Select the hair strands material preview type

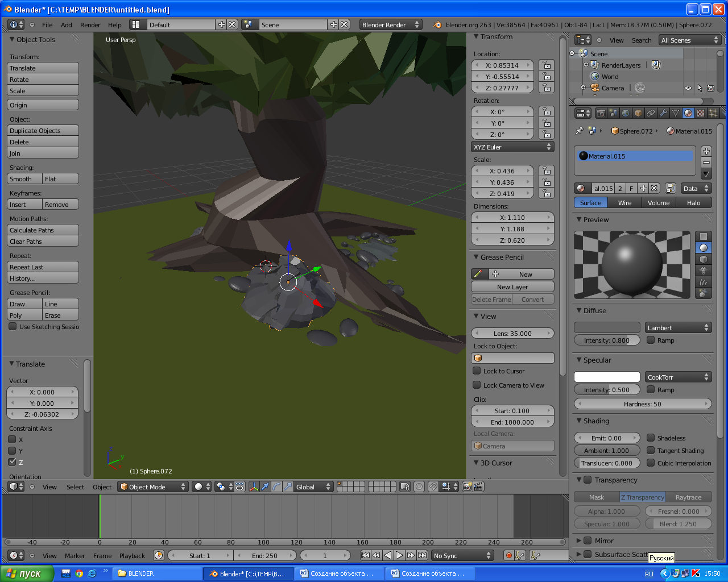click(x=704, y=282)
